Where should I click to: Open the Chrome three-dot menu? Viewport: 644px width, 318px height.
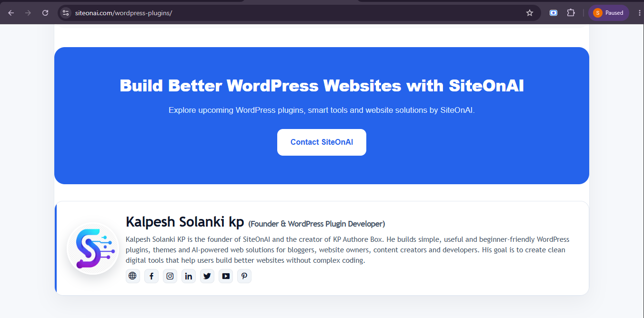point(639,13)
